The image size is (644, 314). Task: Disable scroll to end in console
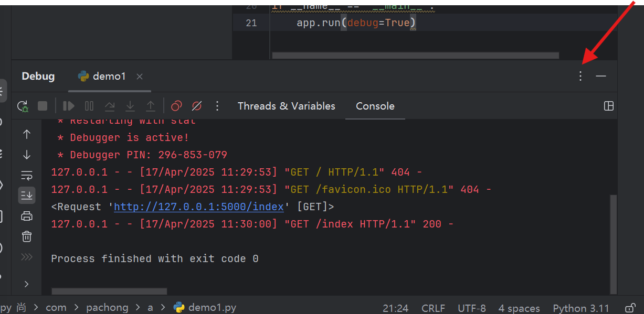[26, 195]
